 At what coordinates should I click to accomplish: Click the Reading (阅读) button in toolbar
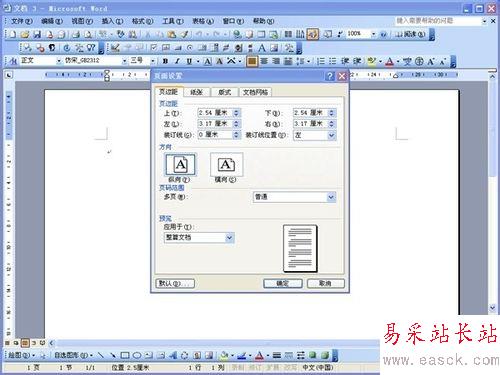[411, 34]
